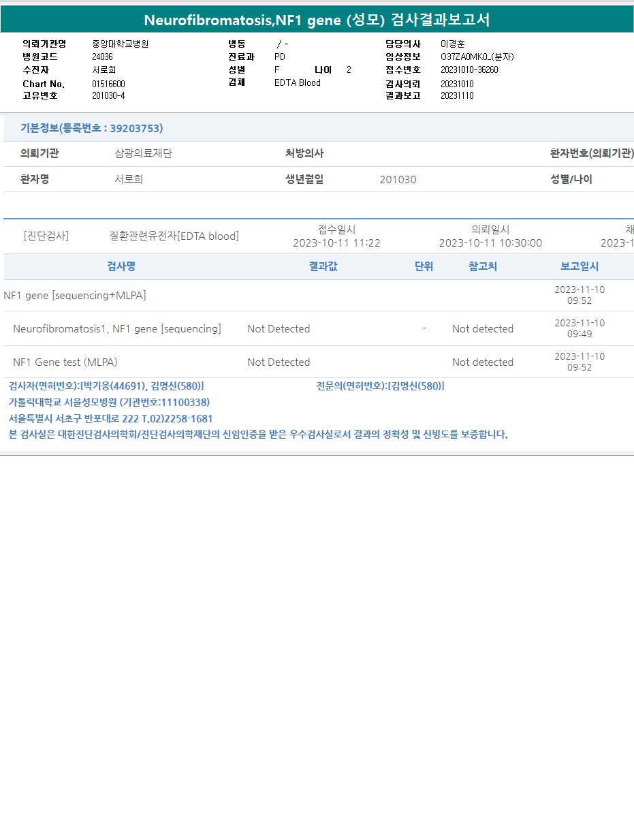The image size is (634, 840).
Task: Select reference 'Not detected' in MLPA row
Action: 483,362
